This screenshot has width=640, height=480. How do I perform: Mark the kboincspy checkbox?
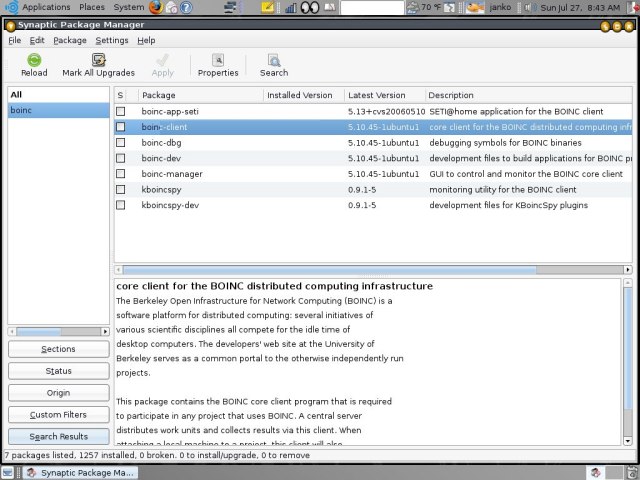(120, 189)
